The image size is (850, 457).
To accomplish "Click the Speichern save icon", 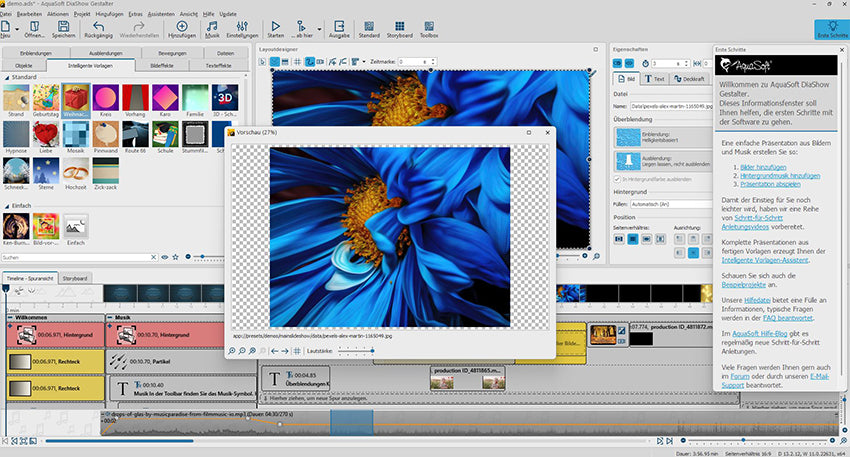I will click(61, 27).
